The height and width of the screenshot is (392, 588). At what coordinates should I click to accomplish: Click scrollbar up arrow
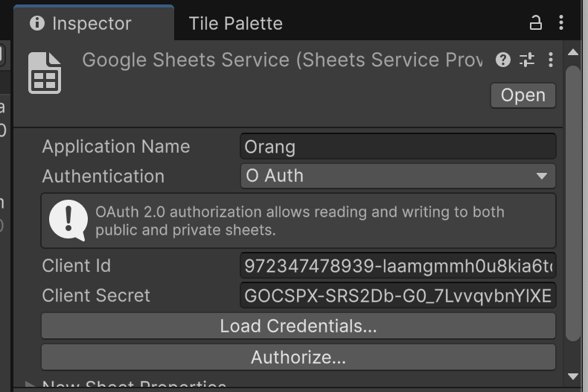pos(573,52)
